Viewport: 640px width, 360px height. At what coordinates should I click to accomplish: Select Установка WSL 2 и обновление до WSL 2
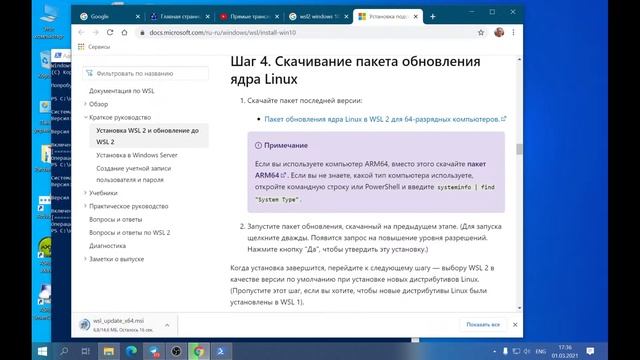pos(149,136)
